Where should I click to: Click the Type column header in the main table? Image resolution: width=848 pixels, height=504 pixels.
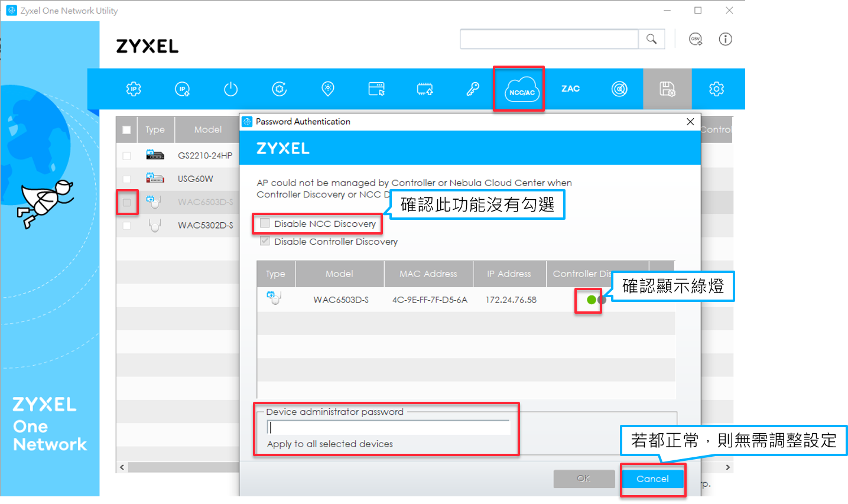[x=155, y=130]
